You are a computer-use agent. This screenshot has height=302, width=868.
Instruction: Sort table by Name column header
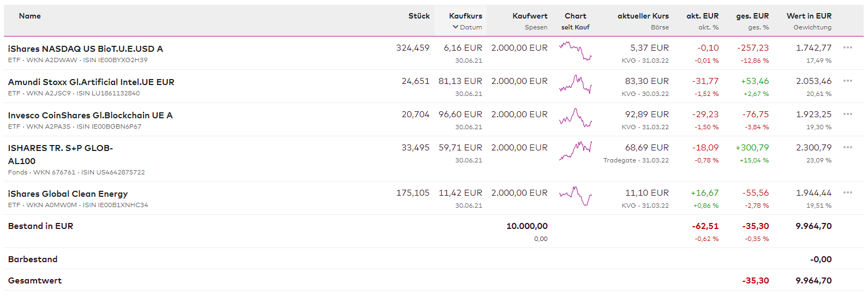pos(29,16)
